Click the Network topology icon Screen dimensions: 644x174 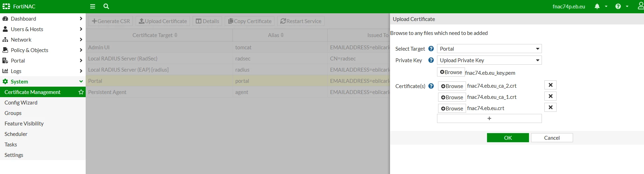(x=5, y=40)
